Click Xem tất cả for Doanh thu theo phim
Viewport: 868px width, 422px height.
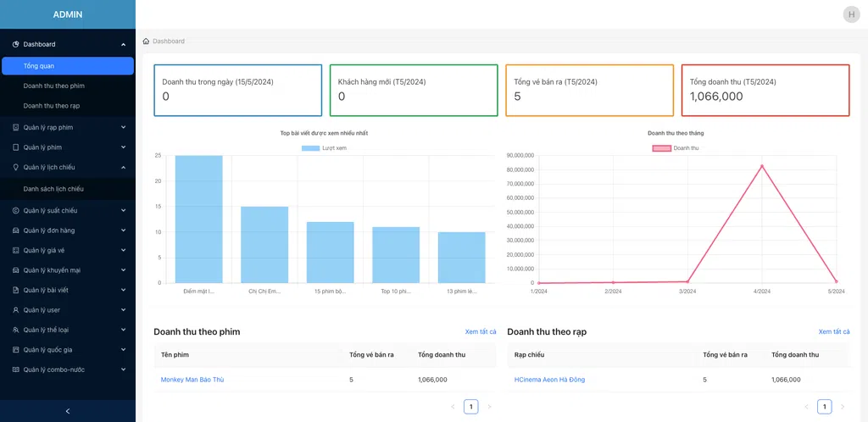[481, 332]
